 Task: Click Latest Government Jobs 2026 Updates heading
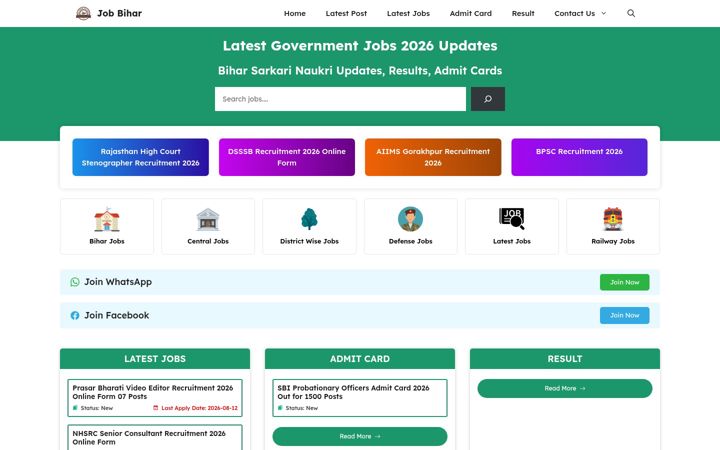tap(360, 46)
